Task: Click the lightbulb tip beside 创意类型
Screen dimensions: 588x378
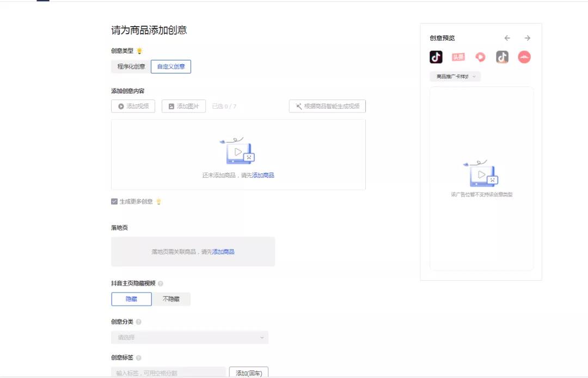Action: coord(139,51)
